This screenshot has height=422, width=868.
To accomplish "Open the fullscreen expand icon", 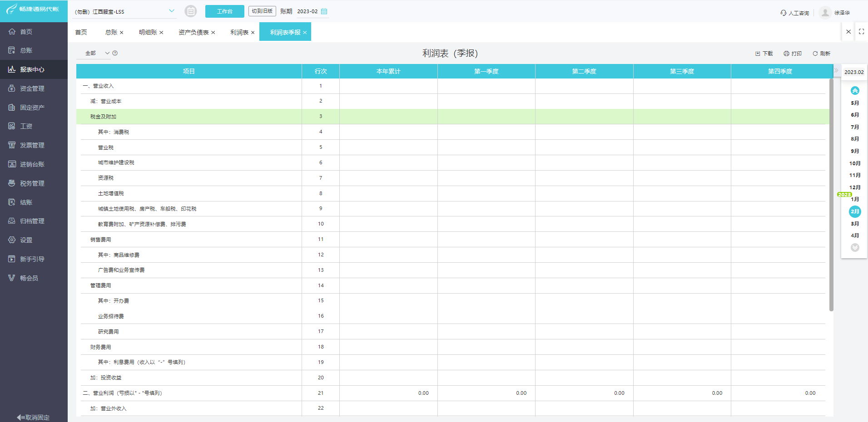I will point(861,32).
